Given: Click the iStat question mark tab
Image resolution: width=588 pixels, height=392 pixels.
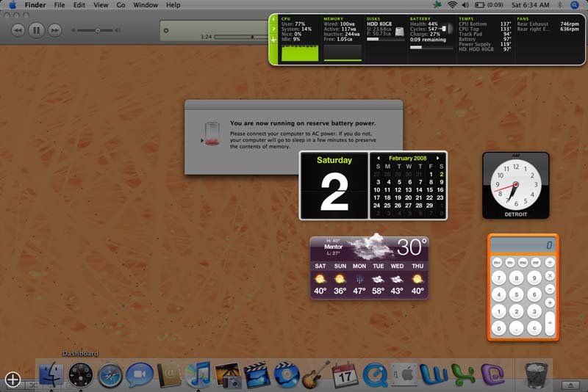Looking at the screenshot, I should tap(273, 29).
